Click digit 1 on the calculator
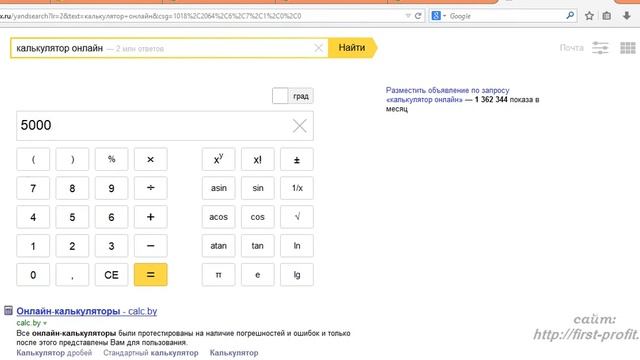 point(33,246)
